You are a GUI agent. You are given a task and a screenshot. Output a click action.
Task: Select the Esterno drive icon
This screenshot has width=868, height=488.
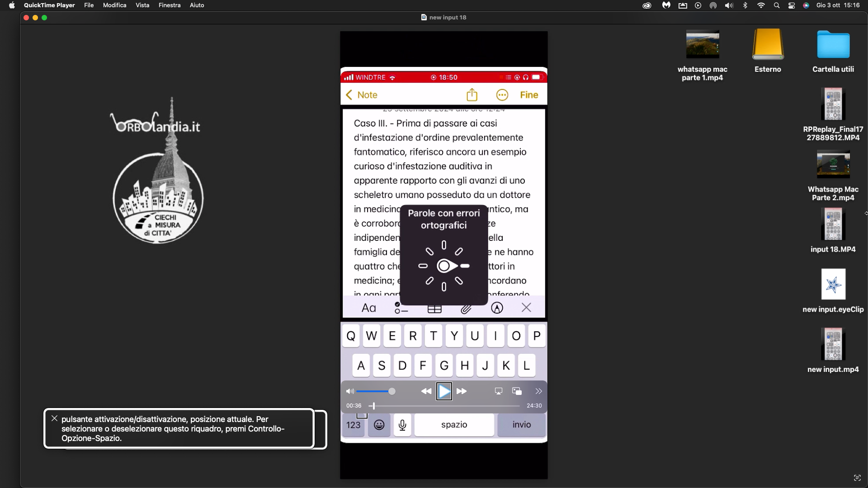768,51
